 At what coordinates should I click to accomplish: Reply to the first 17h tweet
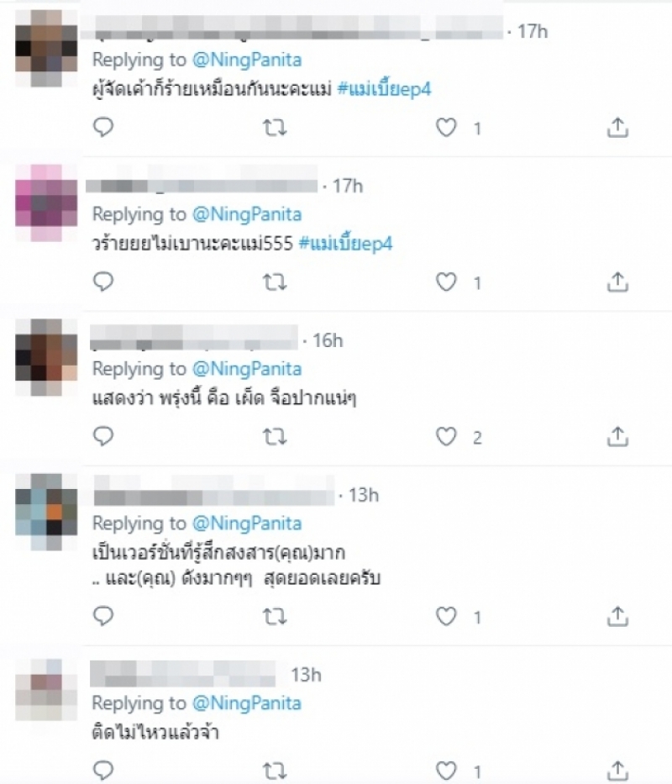pos(103,128)
